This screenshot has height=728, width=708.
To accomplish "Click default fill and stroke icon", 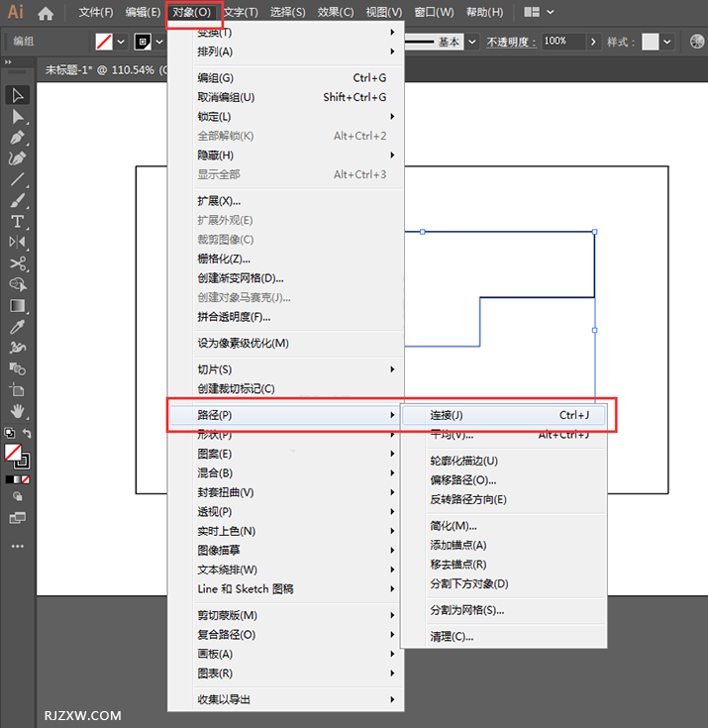I will [9, 433].
